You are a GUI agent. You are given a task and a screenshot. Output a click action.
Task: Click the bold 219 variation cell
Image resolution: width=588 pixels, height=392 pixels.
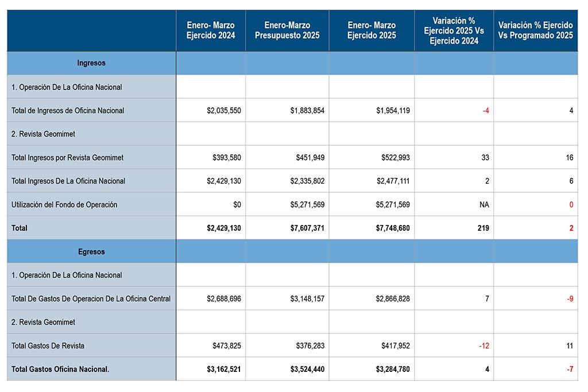coord(482,228)
